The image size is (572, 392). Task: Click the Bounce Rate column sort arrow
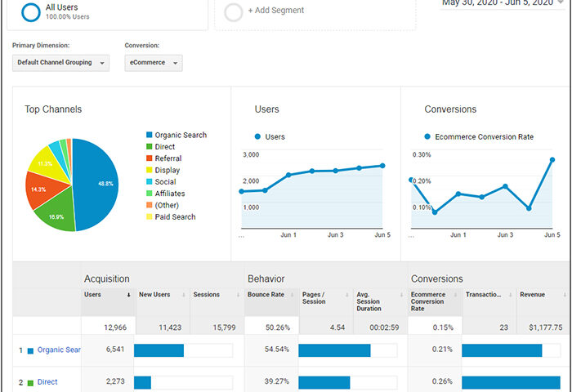pyautogui.click(x=293, y=295)
